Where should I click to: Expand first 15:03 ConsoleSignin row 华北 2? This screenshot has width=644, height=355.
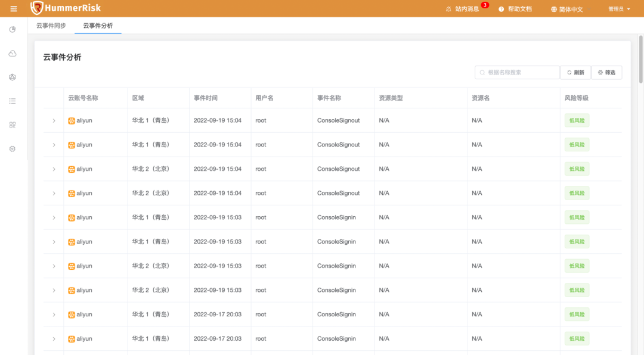(x=54, y=266)
